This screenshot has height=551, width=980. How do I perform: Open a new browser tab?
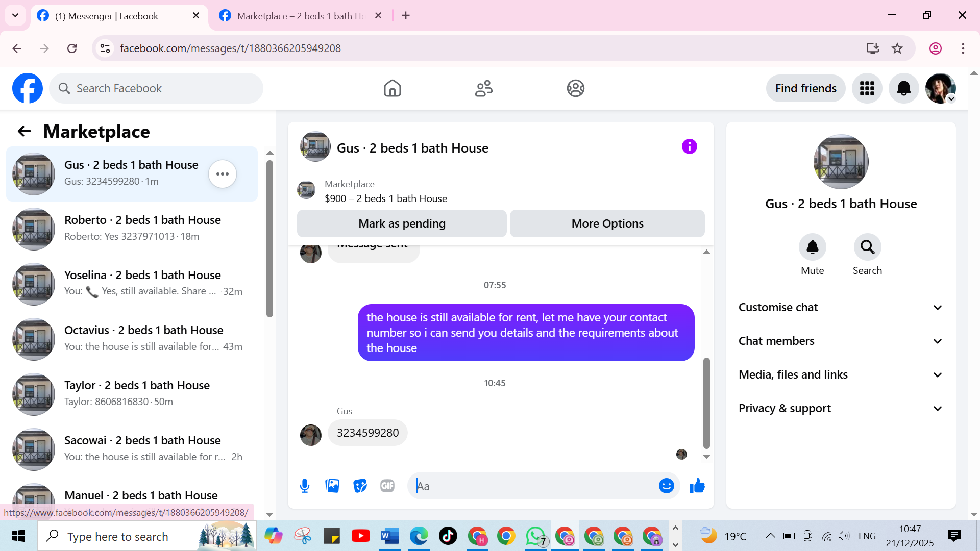click(x=406, y=16)
